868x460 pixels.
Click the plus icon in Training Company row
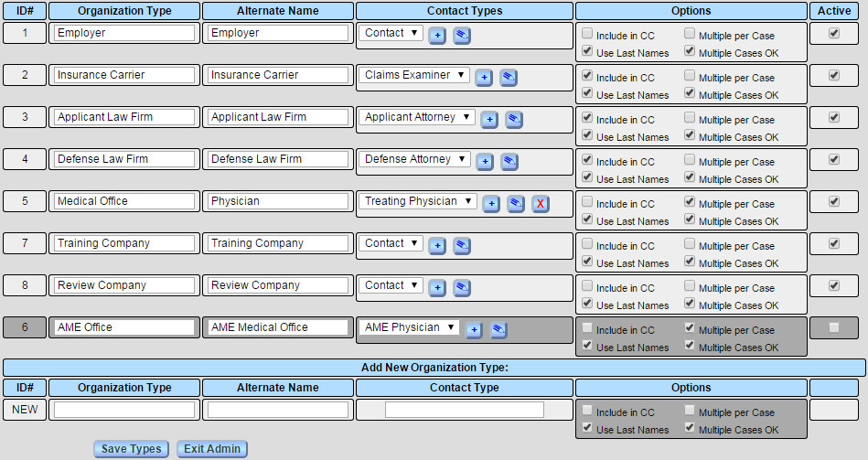[x=437, y=245]
